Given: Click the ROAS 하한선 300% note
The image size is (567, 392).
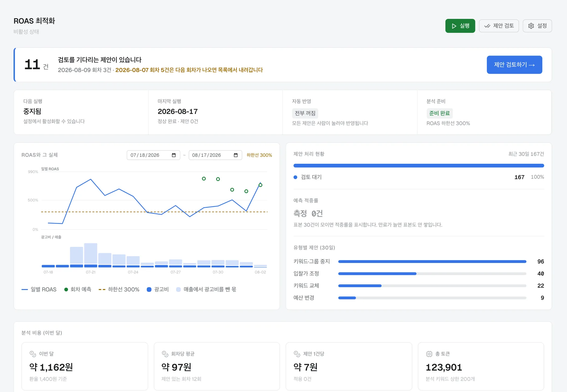Looking at the screenshot, I should [448, 123].
